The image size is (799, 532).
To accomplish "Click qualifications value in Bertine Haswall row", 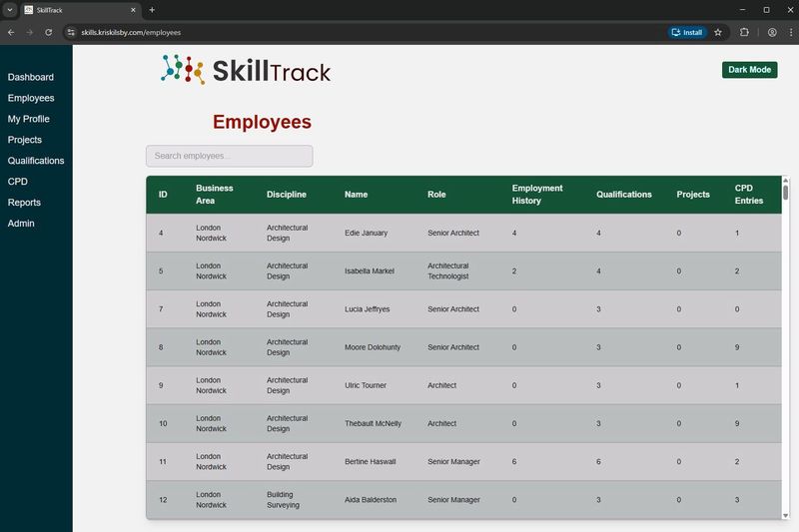I will [598, 462].
